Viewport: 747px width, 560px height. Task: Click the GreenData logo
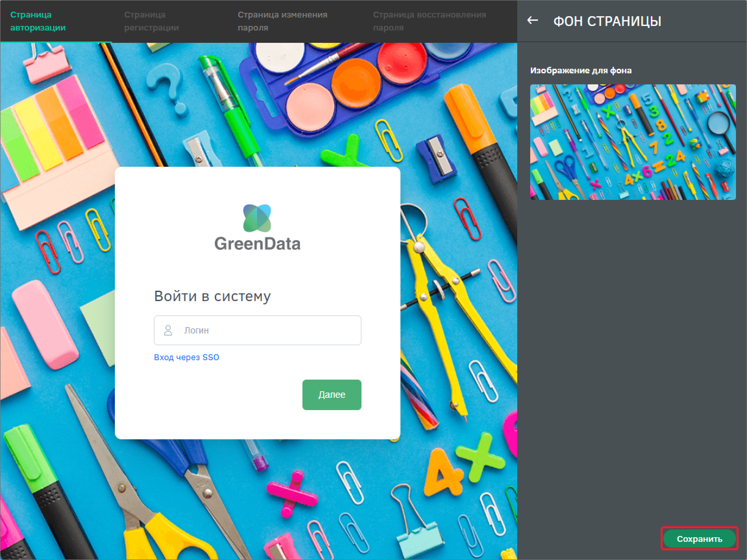click(257, 228)
